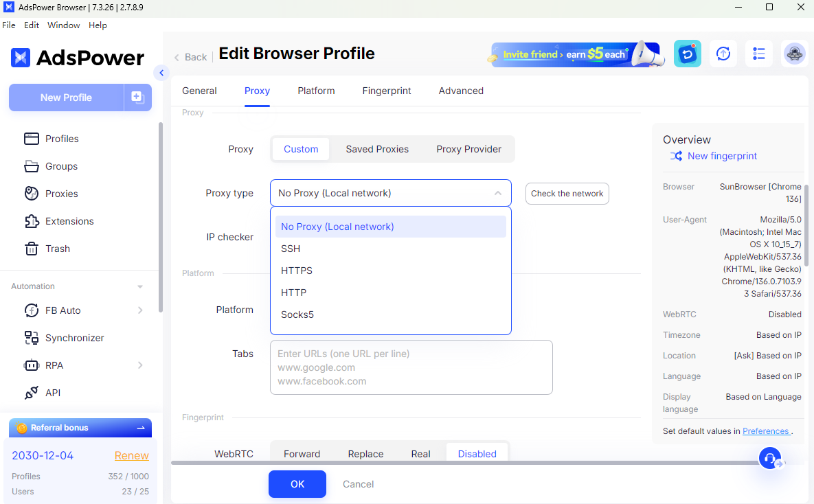Image resolution: width=814 pixels, height=504 pixels.
Task: Click the New fingerprint shuffle icon
Action: [676, 156]
